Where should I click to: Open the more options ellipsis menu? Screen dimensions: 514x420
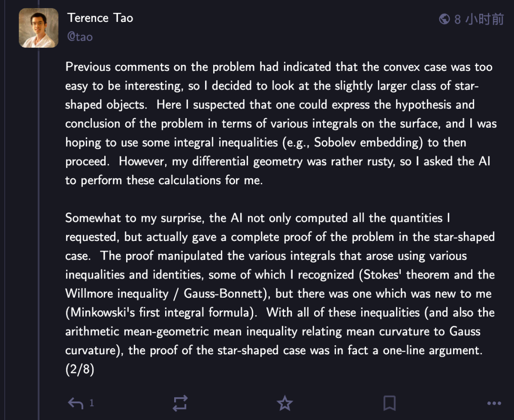pyautogui.click(x=494, y=403)
